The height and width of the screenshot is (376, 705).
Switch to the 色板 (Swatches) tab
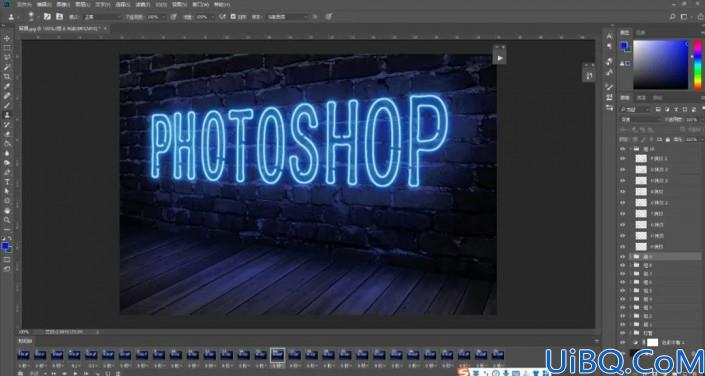coord(641,32)
